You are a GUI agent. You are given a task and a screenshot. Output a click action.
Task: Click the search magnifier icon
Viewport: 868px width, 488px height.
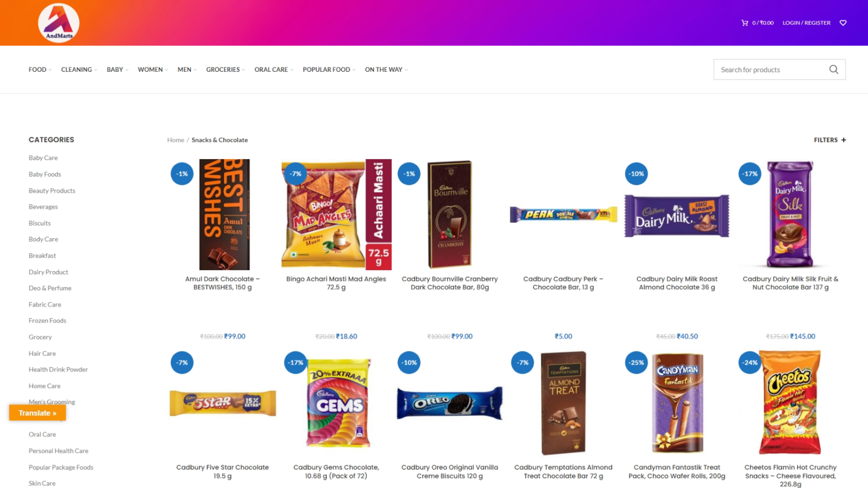[834, 70]
